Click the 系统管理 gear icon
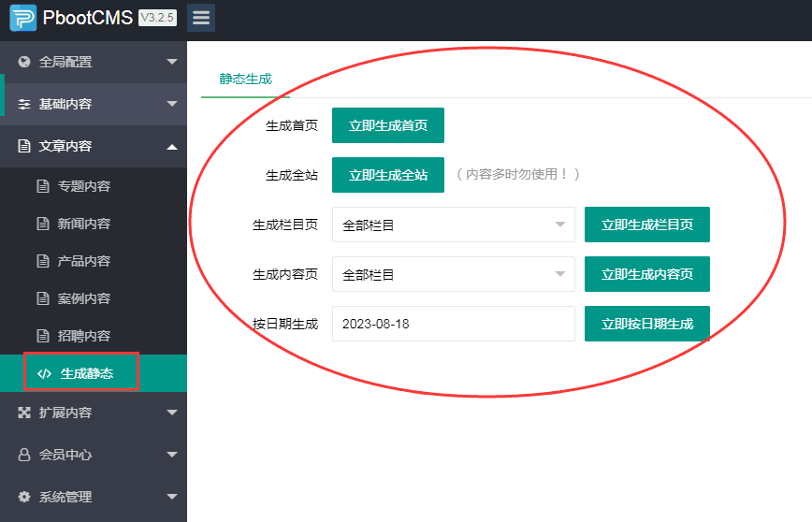Screen dimensions: 812x522 click(24, 497)
